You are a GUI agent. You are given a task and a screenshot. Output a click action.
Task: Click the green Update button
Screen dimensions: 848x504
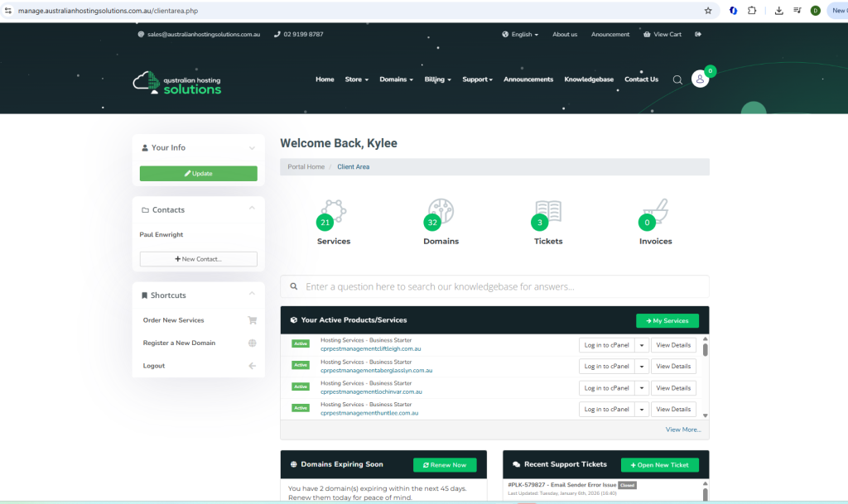[199, 174]
